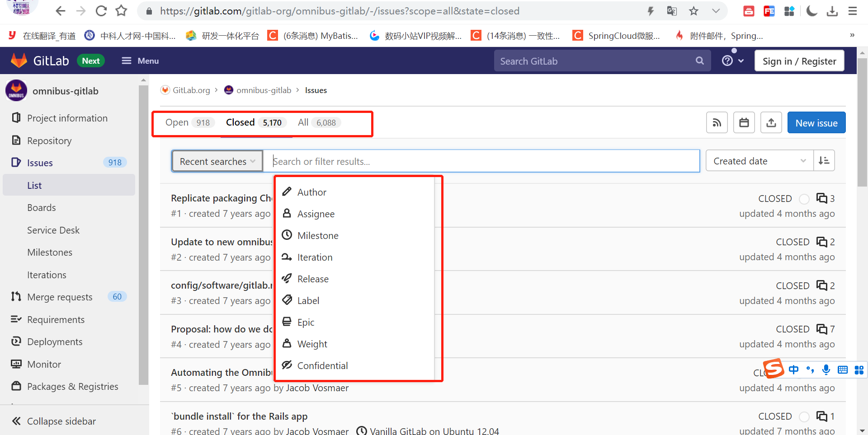Open the RSS feed subscribe icon
The image size is (868, 435).
(x=717, y=122)
